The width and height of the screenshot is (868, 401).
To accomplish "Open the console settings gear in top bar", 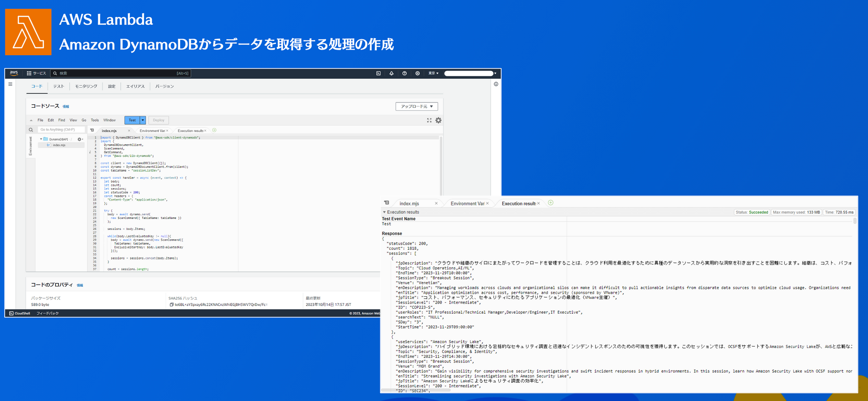I will click(418, 73).
